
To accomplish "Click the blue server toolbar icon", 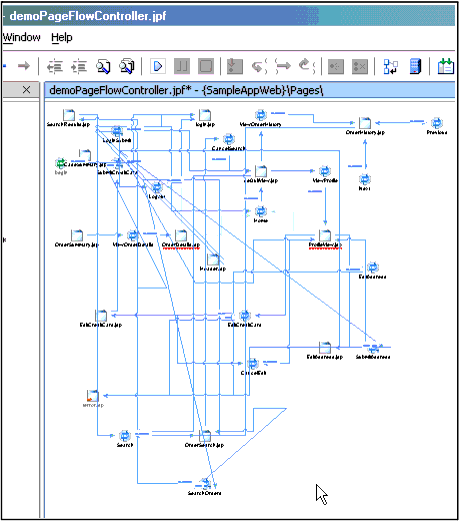I will (x=415, y=66).
